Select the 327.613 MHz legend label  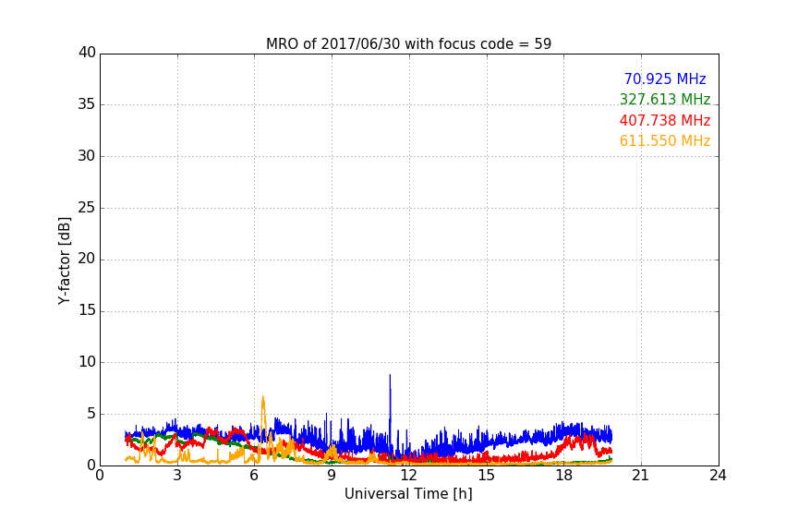[665, 99]
